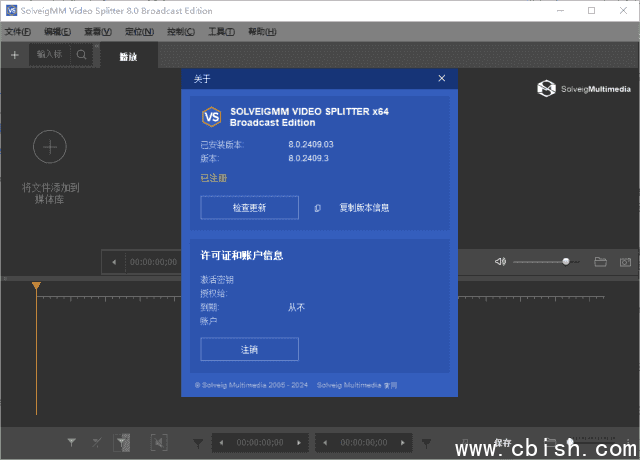Take a snapshot with the camera icon

tap(625, 262)
